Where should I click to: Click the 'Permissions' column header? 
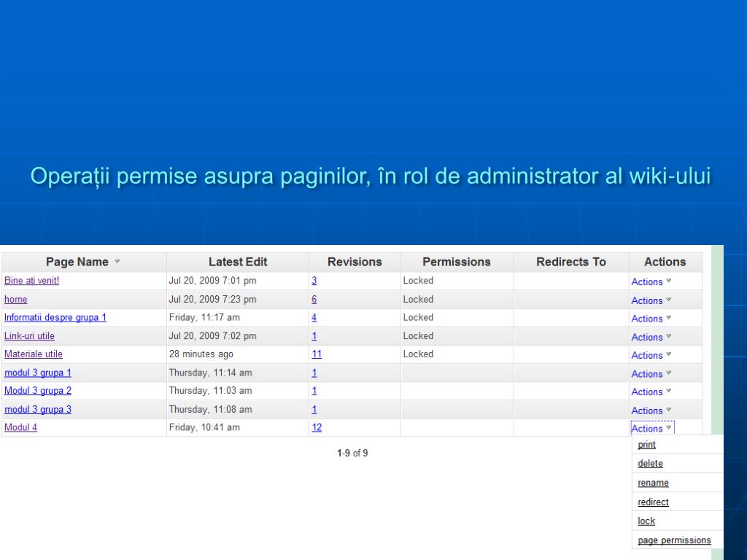click(457, 262)
